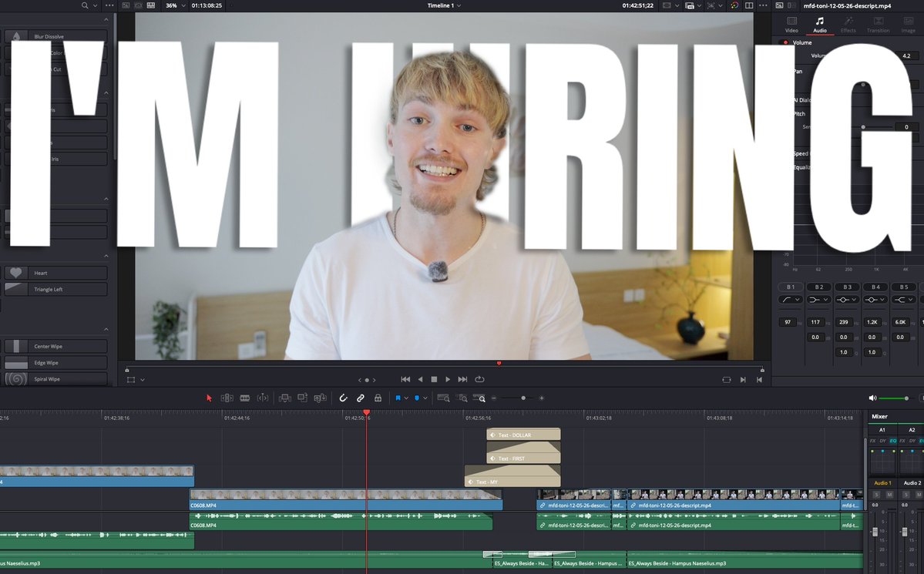Click the transform overlay rectangle icon
The height and width of the screenshot is (574, 924).
point(131,380)
